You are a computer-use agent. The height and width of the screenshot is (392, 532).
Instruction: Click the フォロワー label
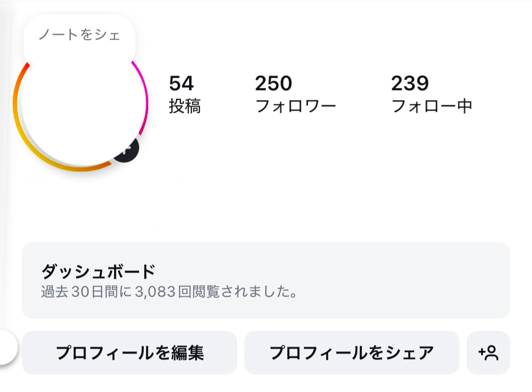pos(296,106)
